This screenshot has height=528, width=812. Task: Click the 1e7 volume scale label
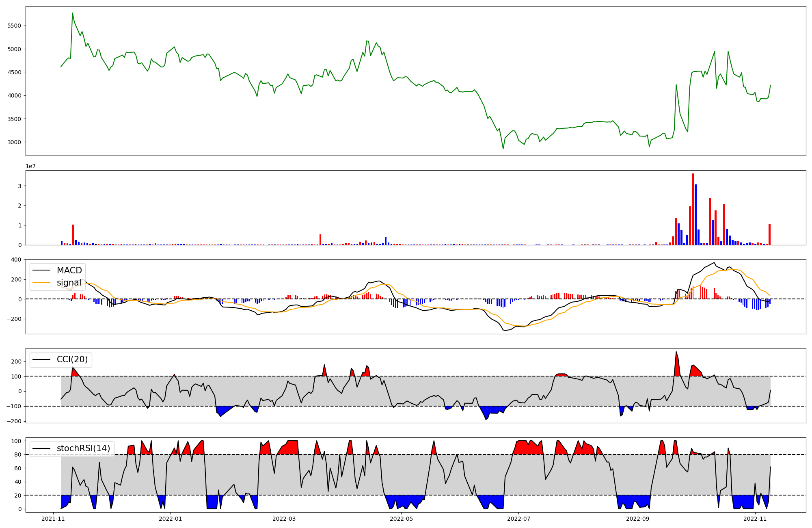tap(30, 167)
